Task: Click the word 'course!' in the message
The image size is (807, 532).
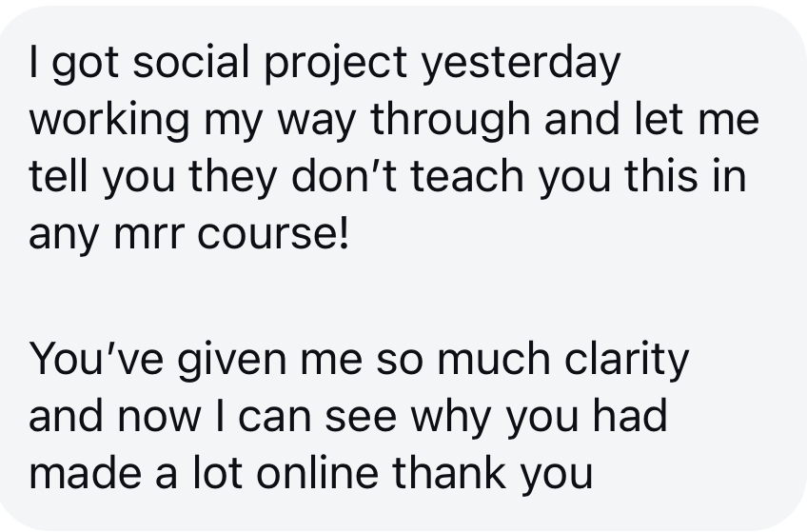Action: click(x=273, y=233)
